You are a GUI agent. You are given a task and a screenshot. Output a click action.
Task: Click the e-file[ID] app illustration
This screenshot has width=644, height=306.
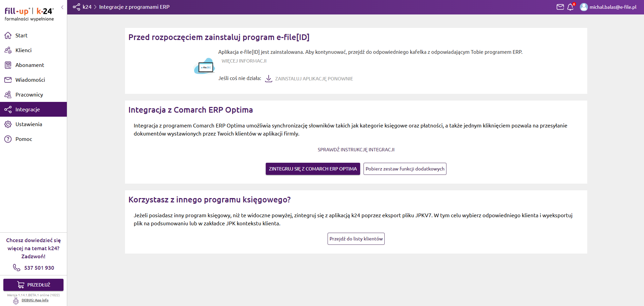205,66
